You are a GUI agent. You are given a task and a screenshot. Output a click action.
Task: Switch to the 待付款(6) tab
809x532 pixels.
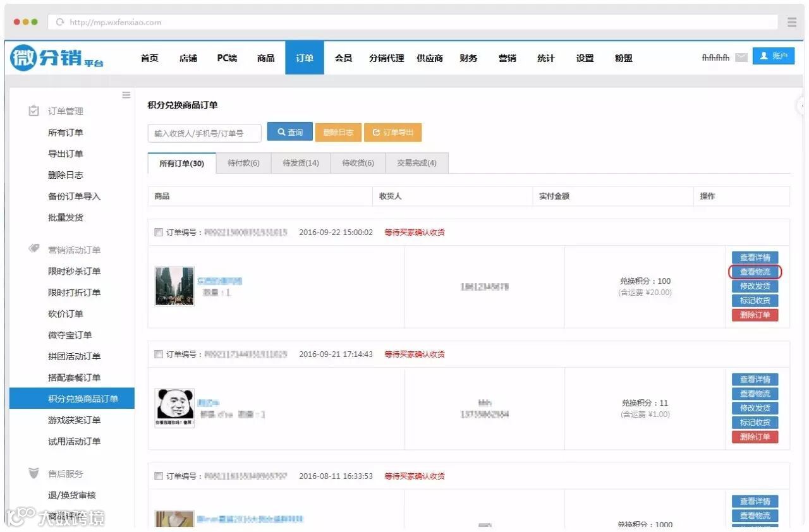(243, 163)
